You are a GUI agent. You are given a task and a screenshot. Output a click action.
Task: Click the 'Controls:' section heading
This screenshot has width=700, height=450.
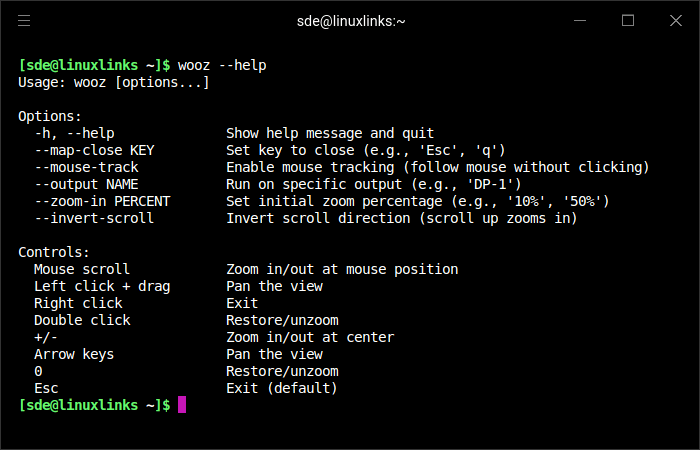(x=54, y=252)
